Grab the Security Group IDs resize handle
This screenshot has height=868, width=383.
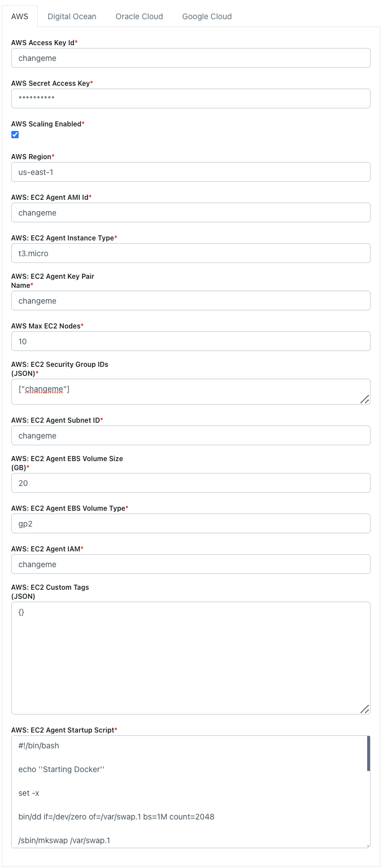coord(365,399)
